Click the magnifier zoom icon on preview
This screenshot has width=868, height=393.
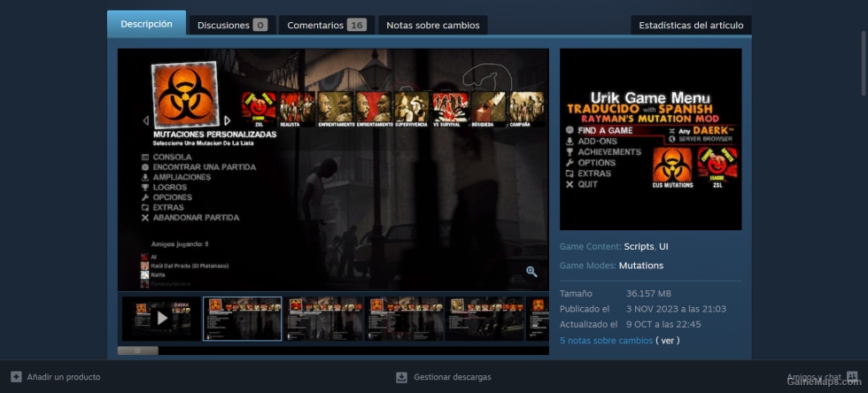pos(531,272)
